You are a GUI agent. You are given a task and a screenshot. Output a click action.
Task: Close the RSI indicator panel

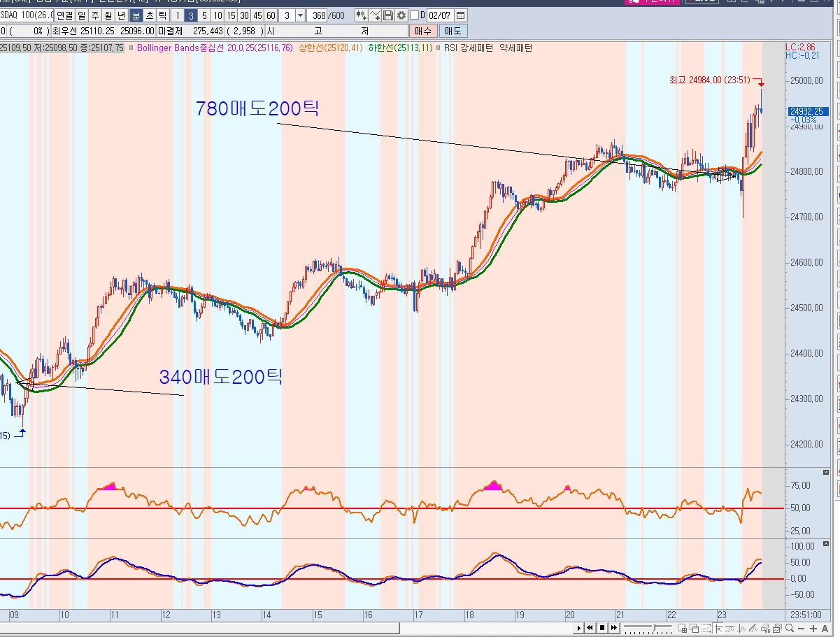coord(826,473)
